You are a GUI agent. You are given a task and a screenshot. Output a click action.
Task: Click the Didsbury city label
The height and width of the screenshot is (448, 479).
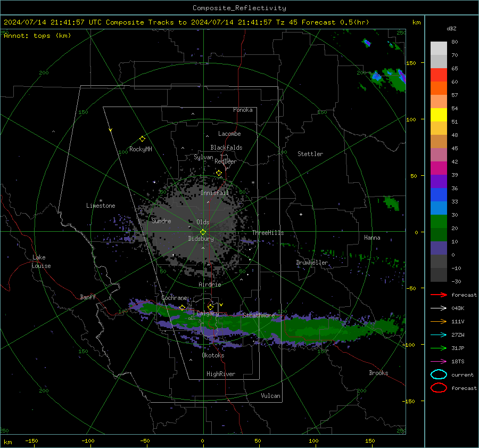pyautogui.click(x=201, y=239)
